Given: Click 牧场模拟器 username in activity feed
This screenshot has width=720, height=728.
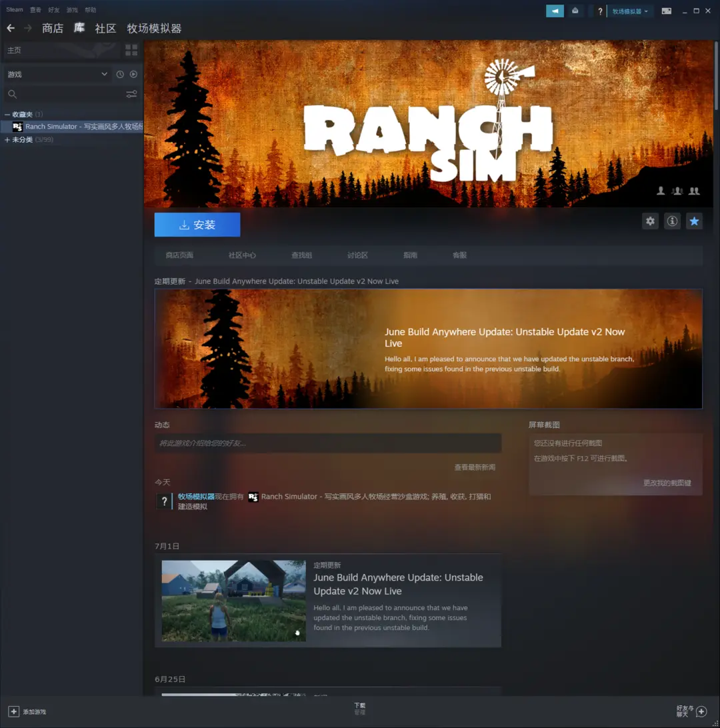Looking at the screenshot, I should pyautogui.click(x=197, y=496).
